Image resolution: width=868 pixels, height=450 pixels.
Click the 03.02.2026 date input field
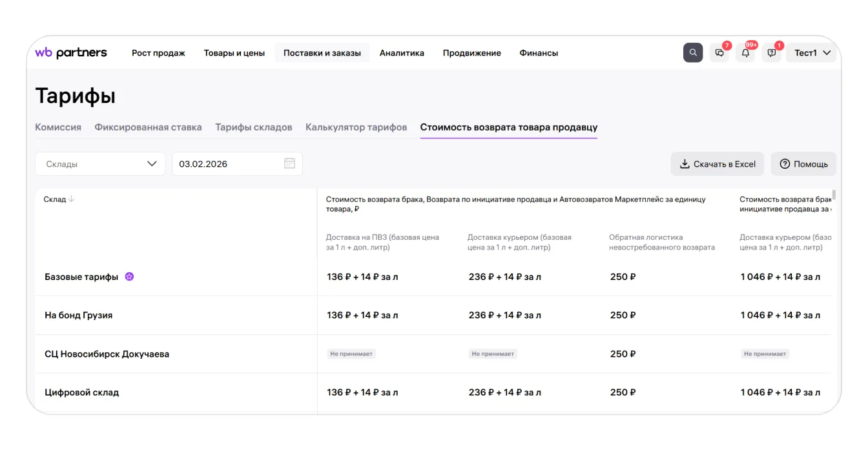click(x=226, y=164)
